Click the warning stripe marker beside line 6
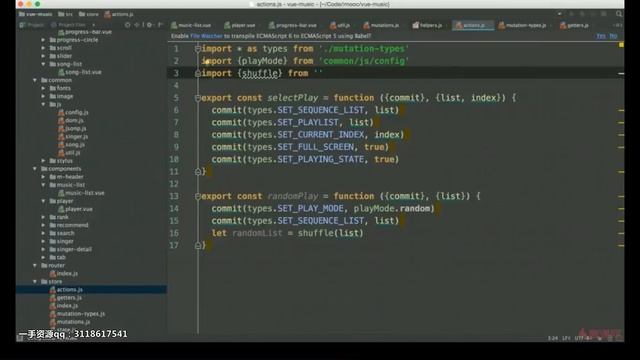The height and width of the screenshot is (360, 640). pyautogui.click(x=621, y=110)
